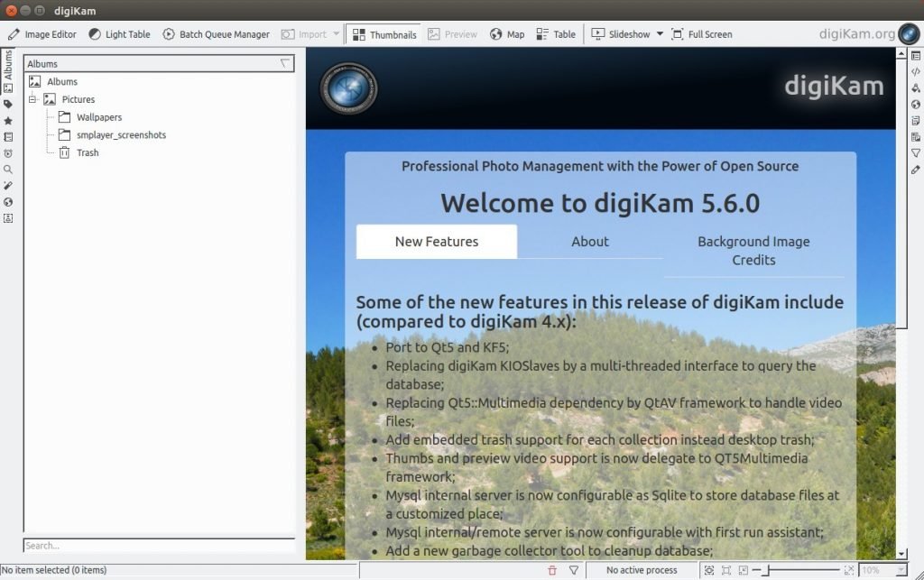
Task: Switch to the About tab
Action: tap(590, 242)
